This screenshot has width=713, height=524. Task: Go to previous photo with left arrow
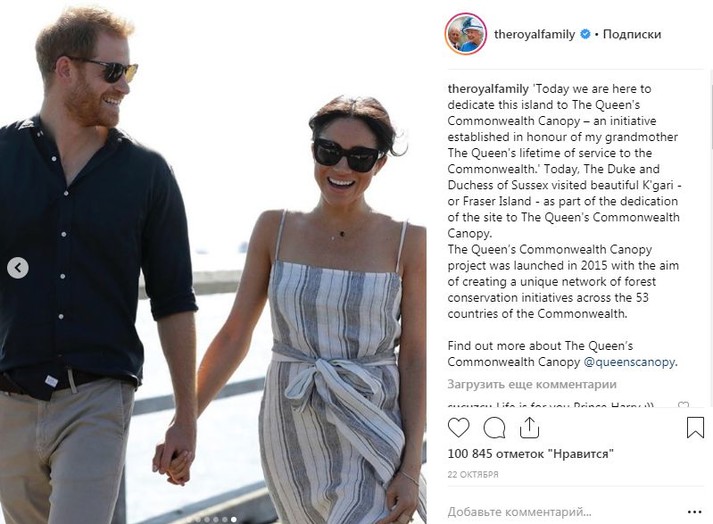[18, 268]
